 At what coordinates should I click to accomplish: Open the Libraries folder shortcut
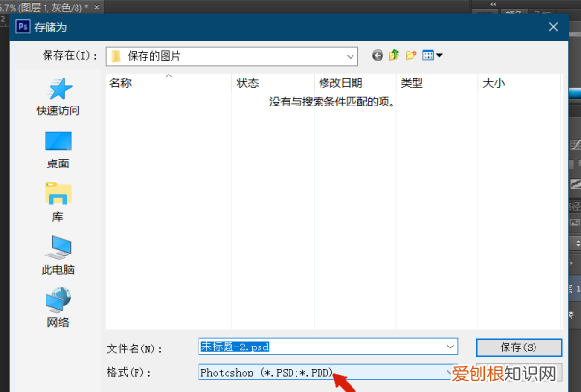click(58, 202)
